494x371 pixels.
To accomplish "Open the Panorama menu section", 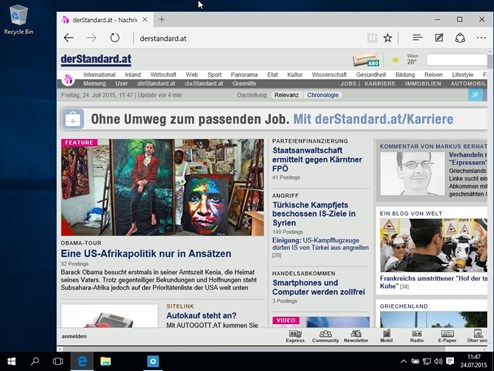I will click(244, 75).
